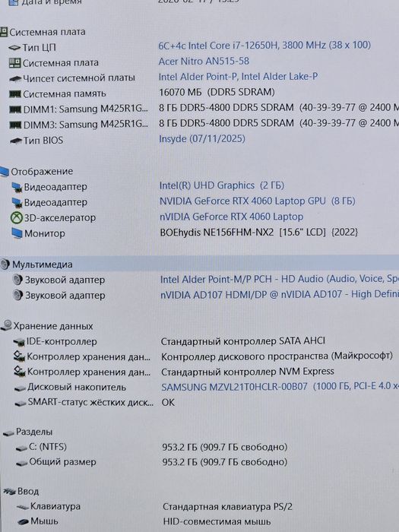This screenshot has height=532, width=399.
Task: Click the monitor icon beside Монитор
Action: tap(17, 233)
